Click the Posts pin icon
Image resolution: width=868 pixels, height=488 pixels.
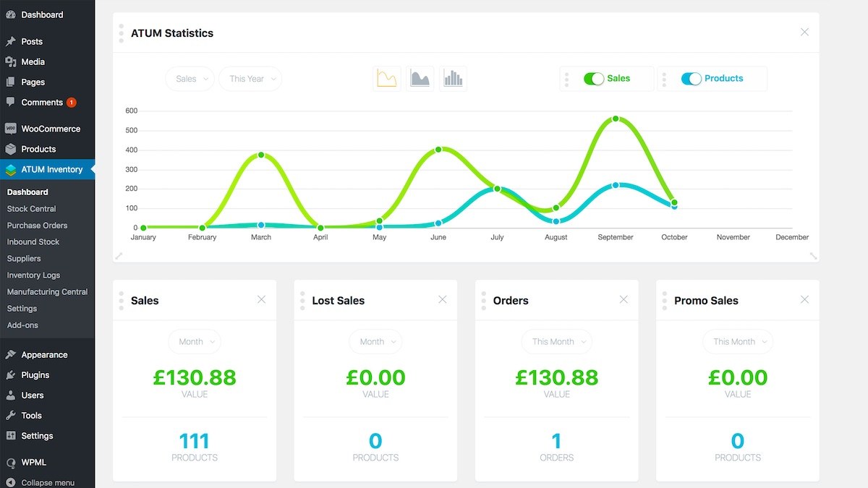(x=10, y=41)
